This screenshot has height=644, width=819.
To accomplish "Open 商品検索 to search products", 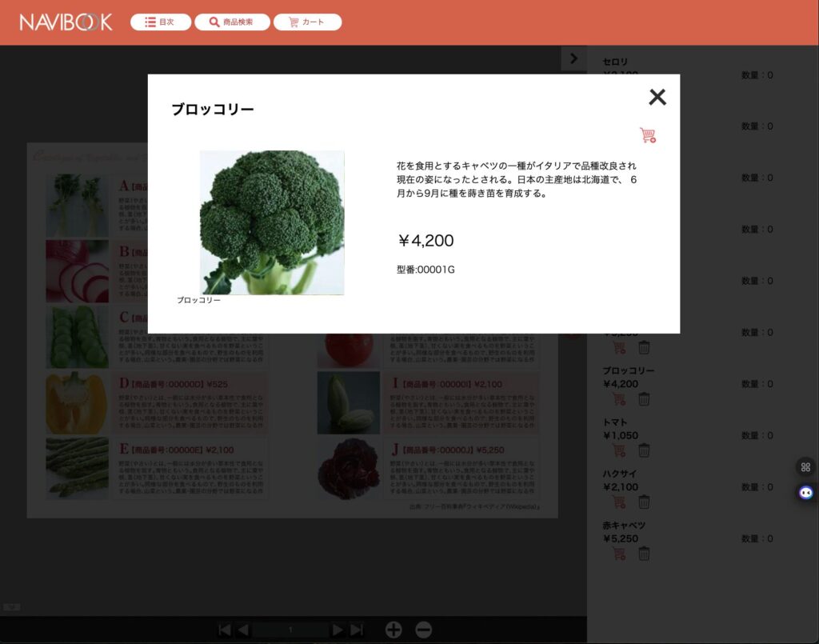I will click(231, 22).
